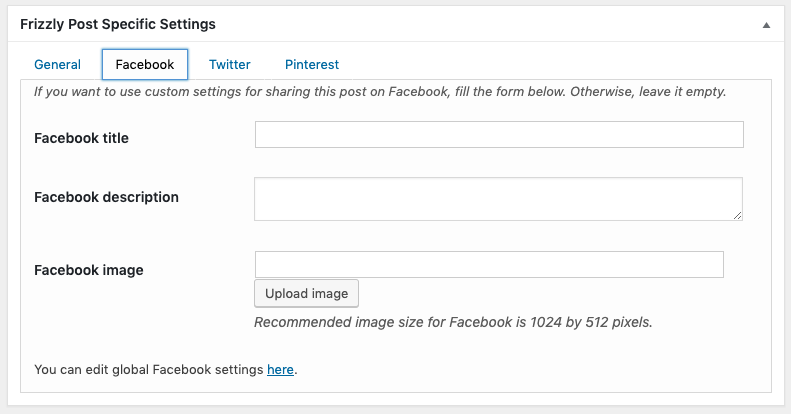The image size is (791, 414).
Task: Click the 'Facebook image' label
Action: coord(89,270)
